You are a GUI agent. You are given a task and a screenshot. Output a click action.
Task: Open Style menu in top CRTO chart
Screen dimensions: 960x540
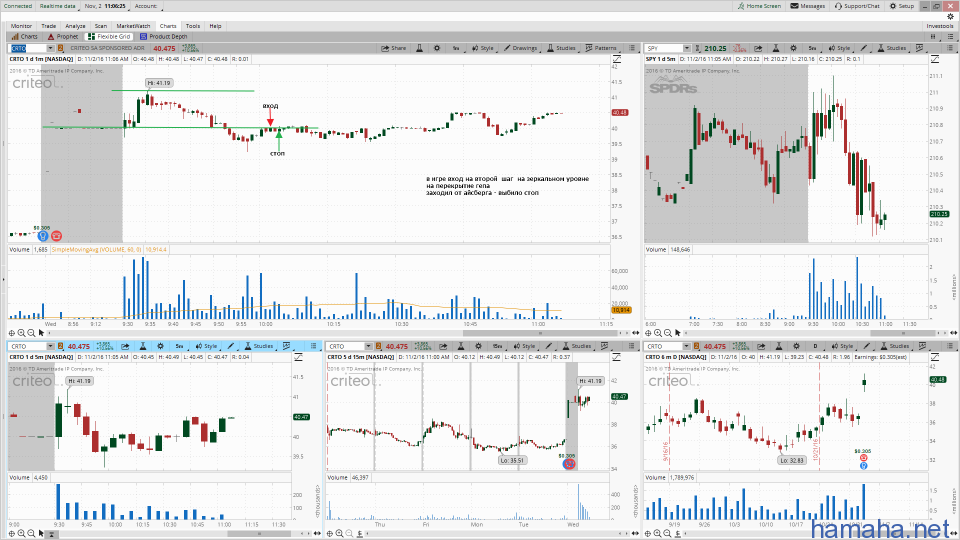[x=482, y=48]
